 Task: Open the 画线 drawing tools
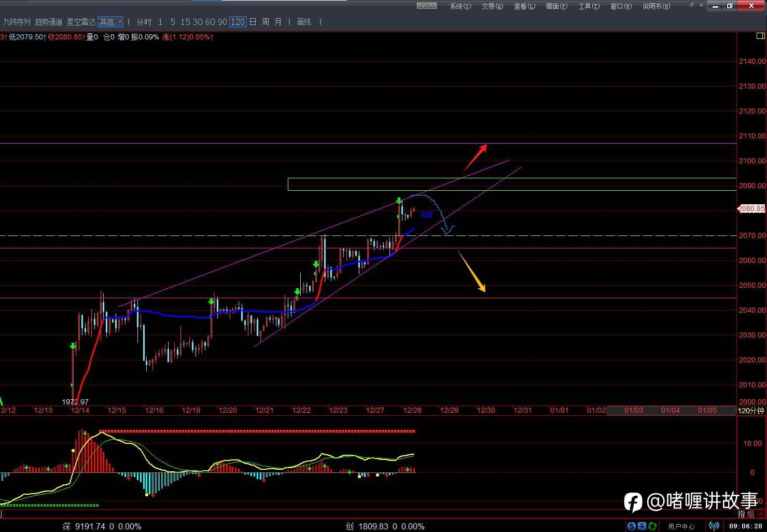pyautogui.click(x=304, y=22)
